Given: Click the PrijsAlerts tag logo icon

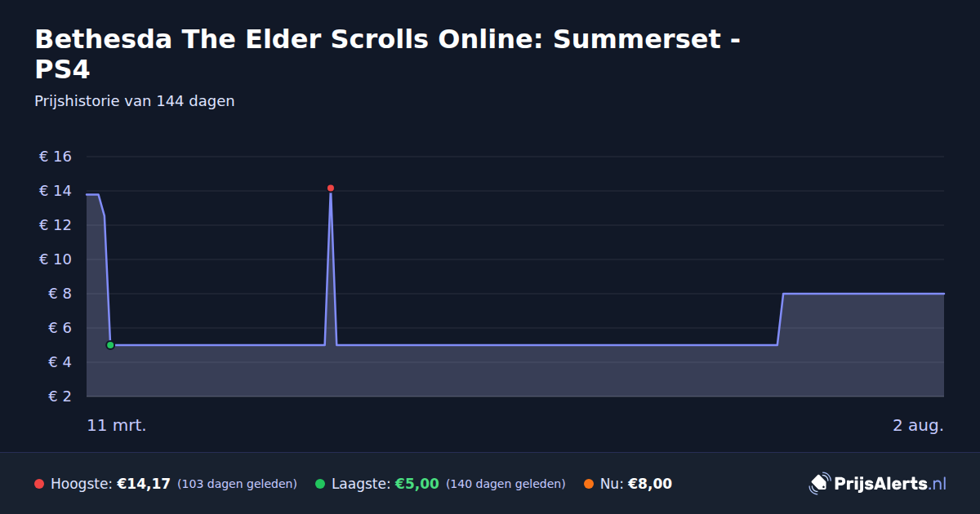Looking at the screenshot, I should (819, 484).
